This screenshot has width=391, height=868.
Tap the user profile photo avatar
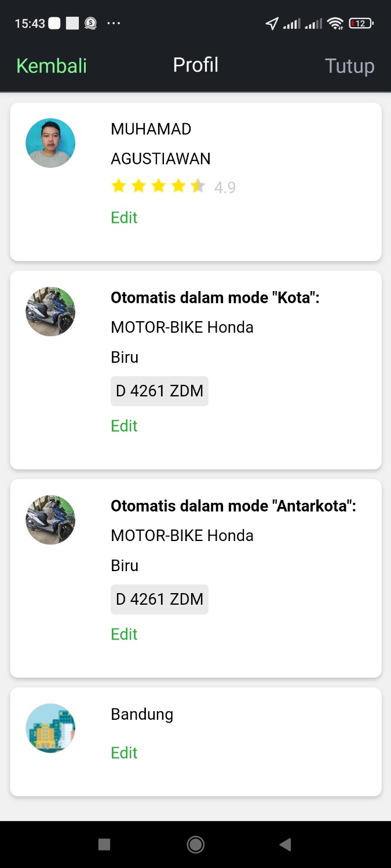(50, 143)
